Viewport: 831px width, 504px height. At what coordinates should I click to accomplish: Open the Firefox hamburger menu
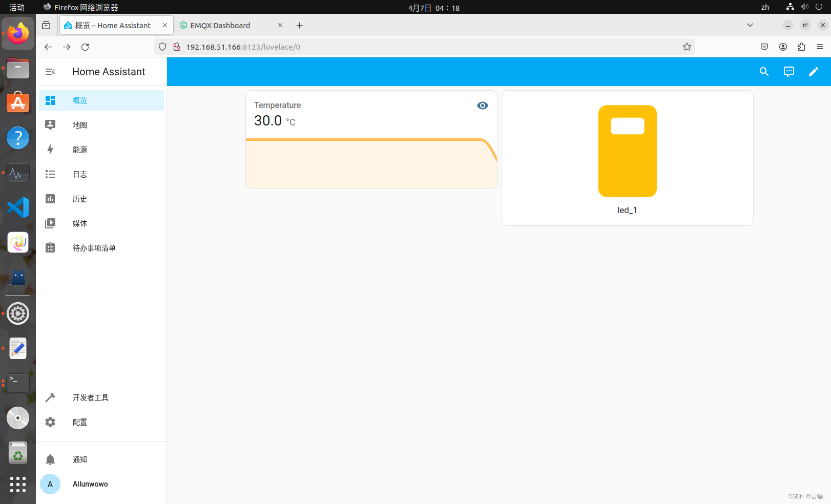820,47
